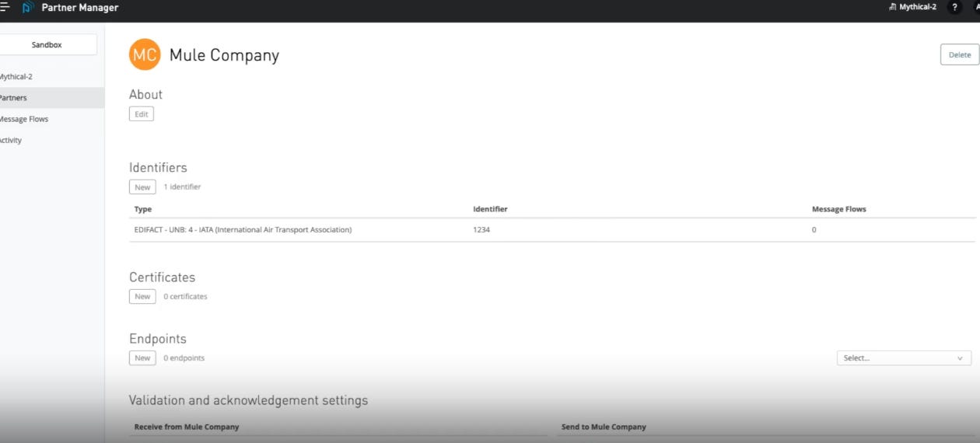Screen dimensions: 980x443
Task: Click the Endpoints section heading
Action: click(x=158, y=339)
